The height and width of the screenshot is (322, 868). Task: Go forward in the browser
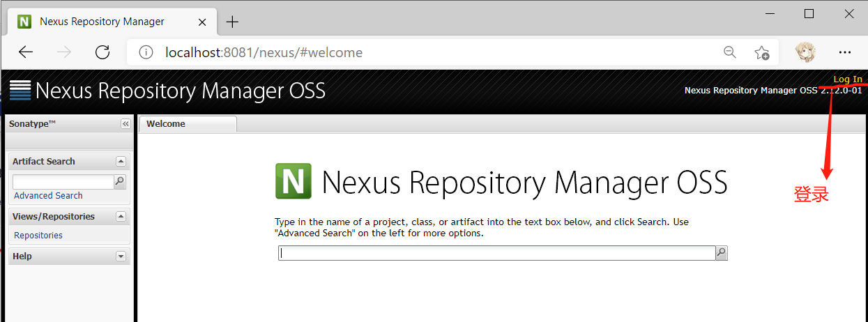(64, 52)
